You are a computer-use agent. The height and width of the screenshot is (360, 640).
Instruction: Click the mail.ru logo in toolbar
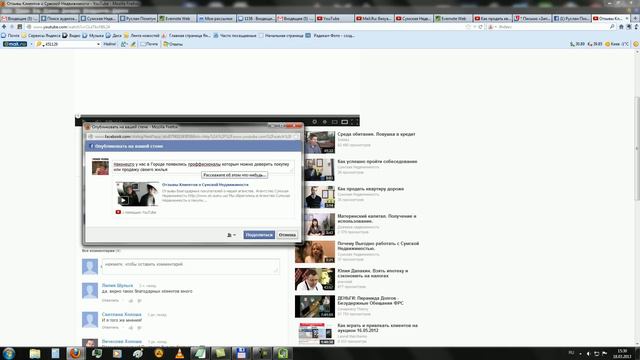pyautogui.click(x=15, y=44)
